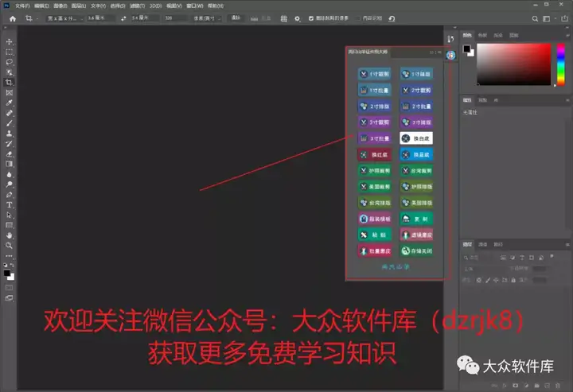The image size is (573, 392).
Task: Go to Home screen via house icon
Action: click(x=13, y=18)
